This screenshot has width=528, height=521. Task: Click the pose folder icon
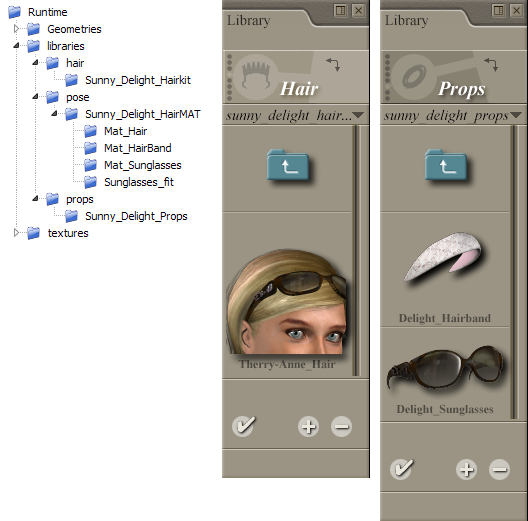pos(52,97)
